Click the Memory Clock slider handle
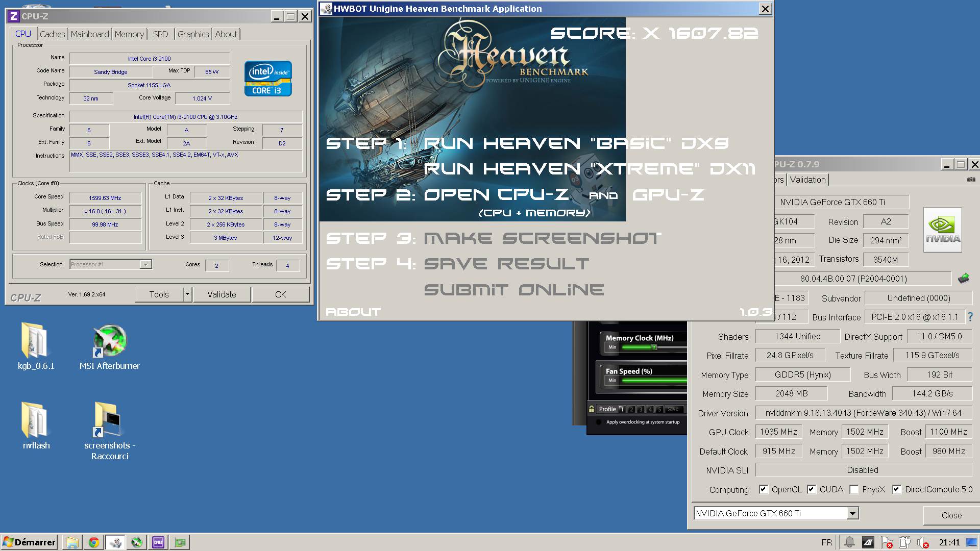 654,347
